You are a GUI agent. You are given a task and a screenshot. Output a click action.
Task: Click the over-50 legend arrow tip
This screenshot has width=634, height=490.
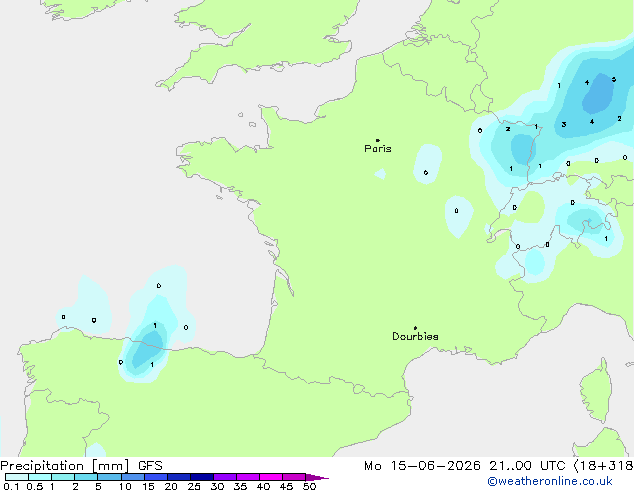[x=317, y=477]
